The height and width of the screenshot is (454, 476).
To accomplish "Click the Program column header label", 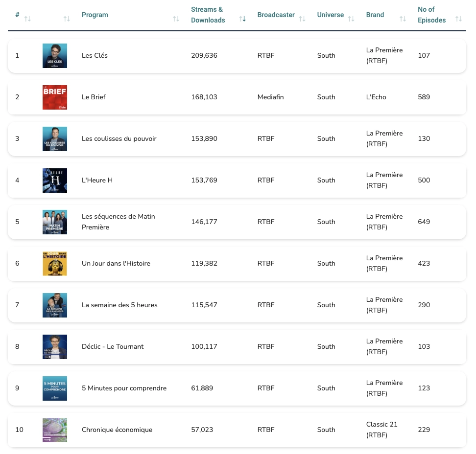I will 95,15.
